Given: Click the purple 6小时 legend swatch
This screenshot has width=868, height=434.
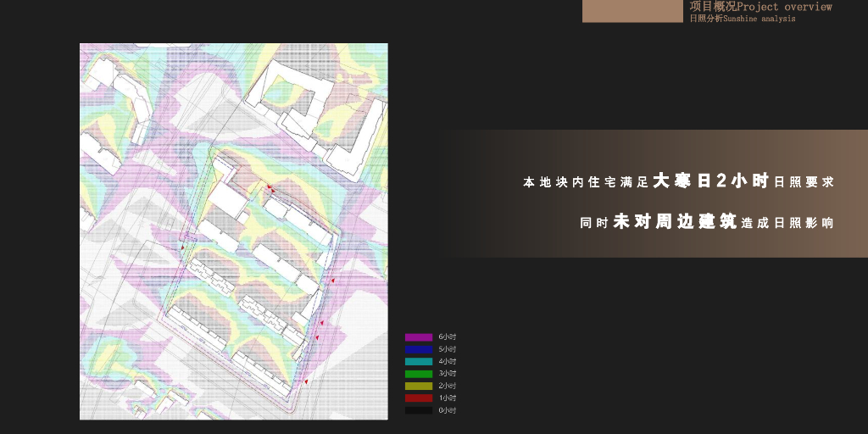Looking at the screenshot, I should (419, 337).
